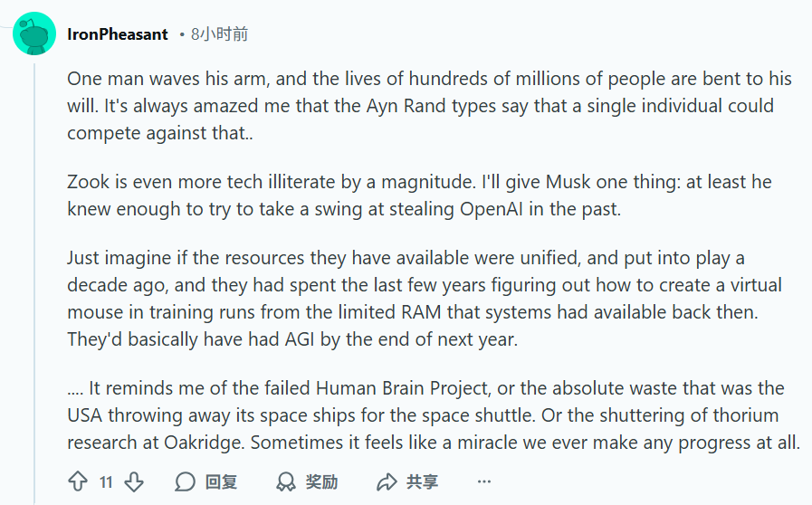Viewport: 812px width, 505px height.
Task: Click the vote count 11
Action: [106, 482]
